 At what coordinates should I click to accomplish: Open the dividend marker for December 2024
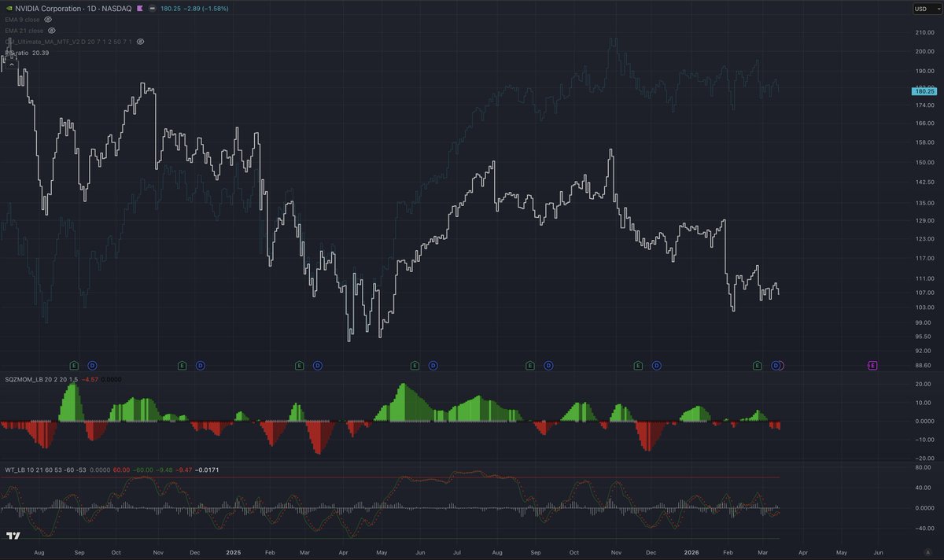click(x=200, y=365)
